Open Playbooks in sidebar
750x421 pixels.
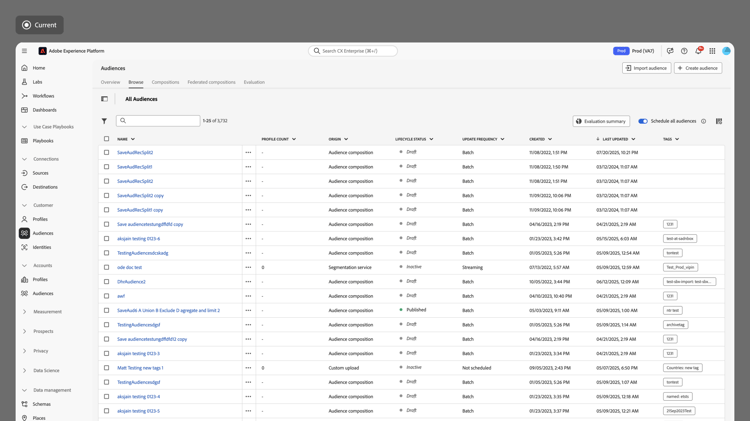click(x=43, y=141)
